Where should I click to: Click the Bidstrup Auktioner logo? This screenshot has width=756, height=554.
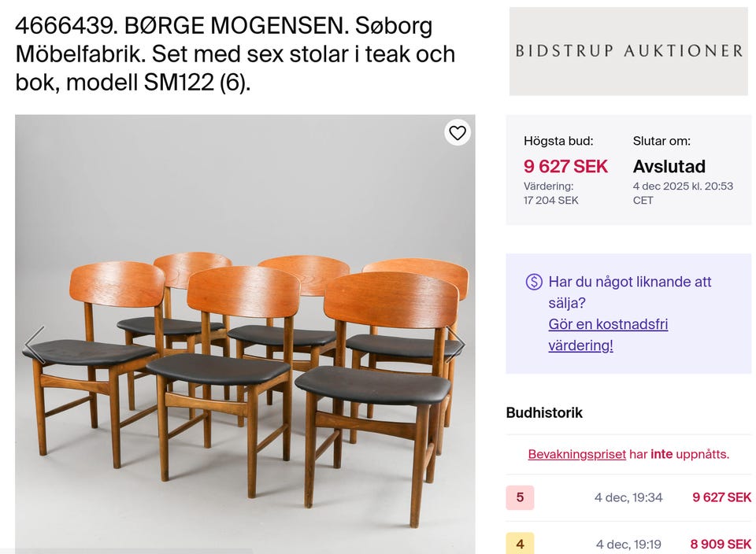(628, 50)
